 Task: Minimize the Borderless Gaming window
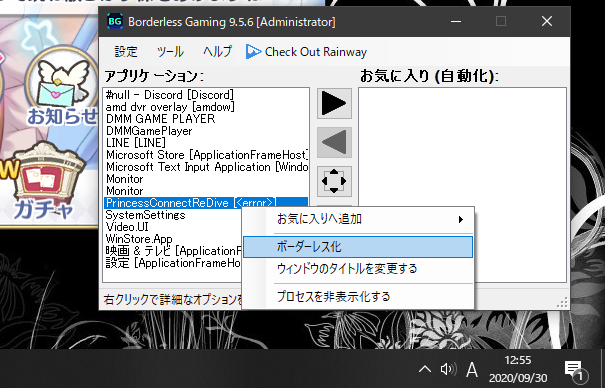[456, 21]
